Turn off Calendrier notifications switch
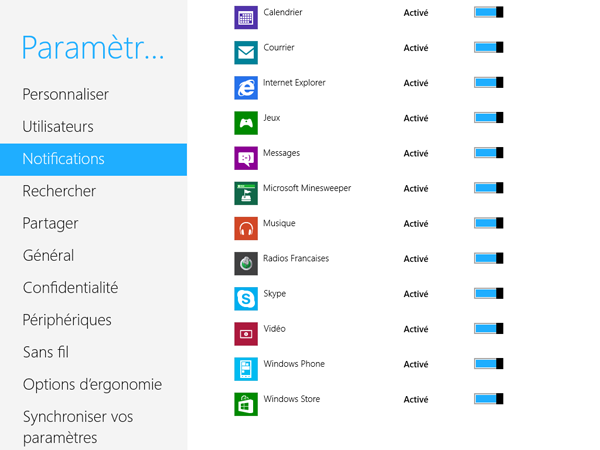The width and height of the screenshot is (600, 450). click(488, 12)
